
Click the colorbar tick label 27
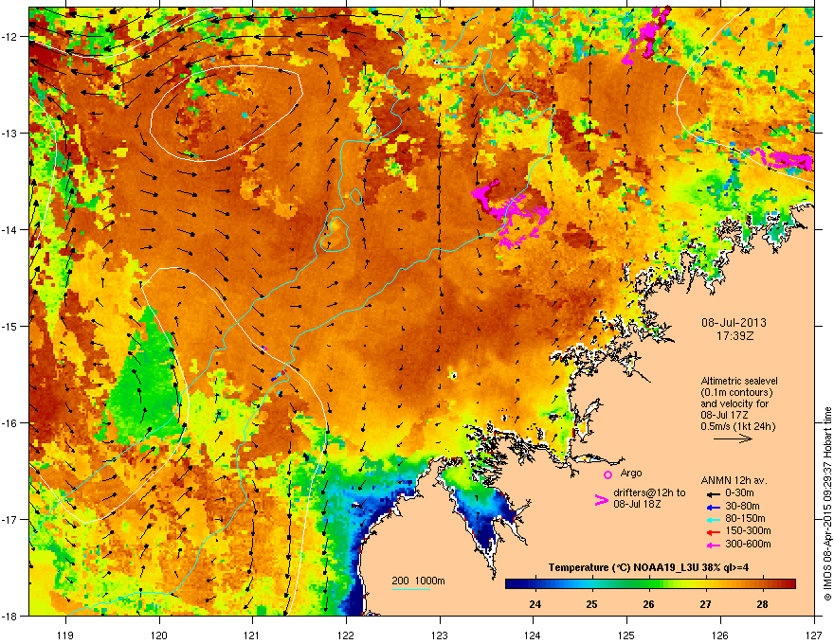(x=705, y=604)
